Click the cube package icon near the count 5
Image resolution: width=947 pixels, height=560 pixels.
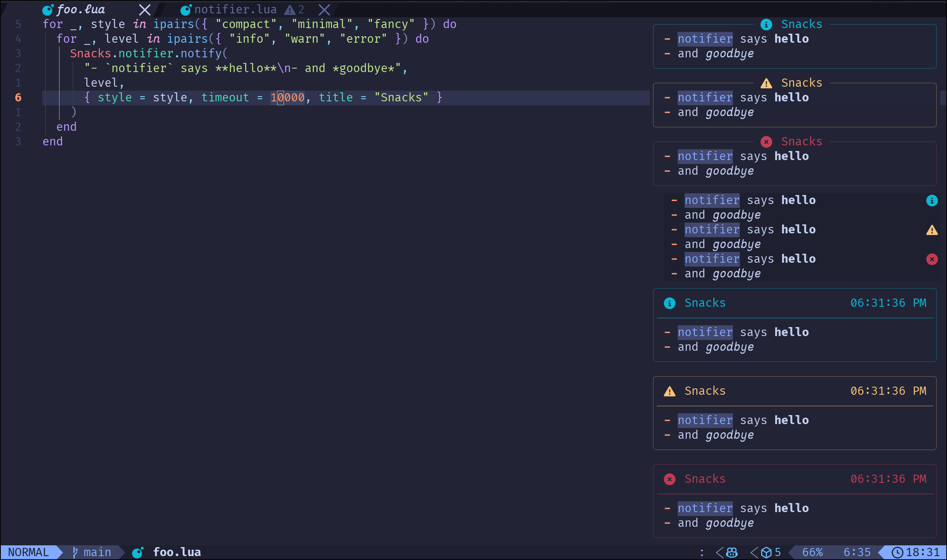tap(767, 552)
